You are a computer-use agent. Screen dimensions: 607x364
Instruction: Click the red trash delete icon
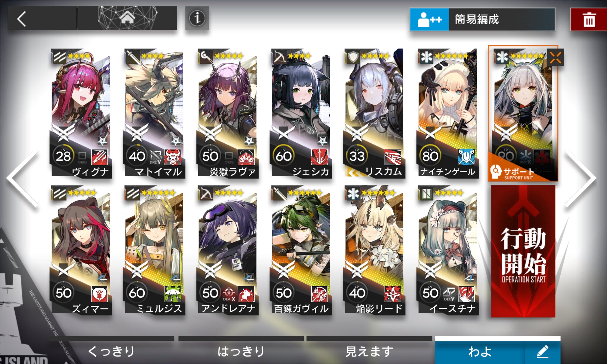[x=589, y=19]
